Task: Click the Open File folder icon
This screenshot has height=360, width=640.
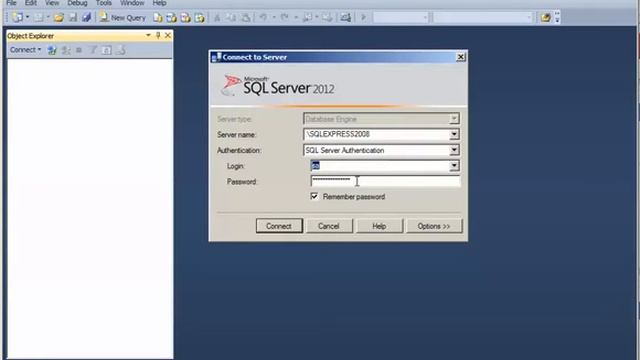Action: (x=59, y=18)
